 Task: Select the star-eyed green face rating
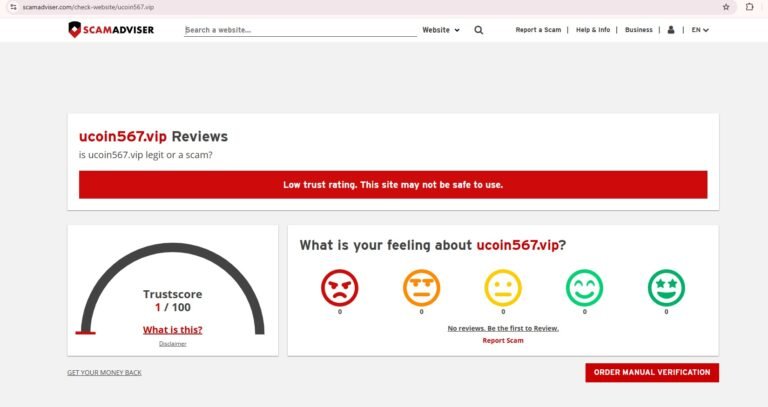pos(666,289)
